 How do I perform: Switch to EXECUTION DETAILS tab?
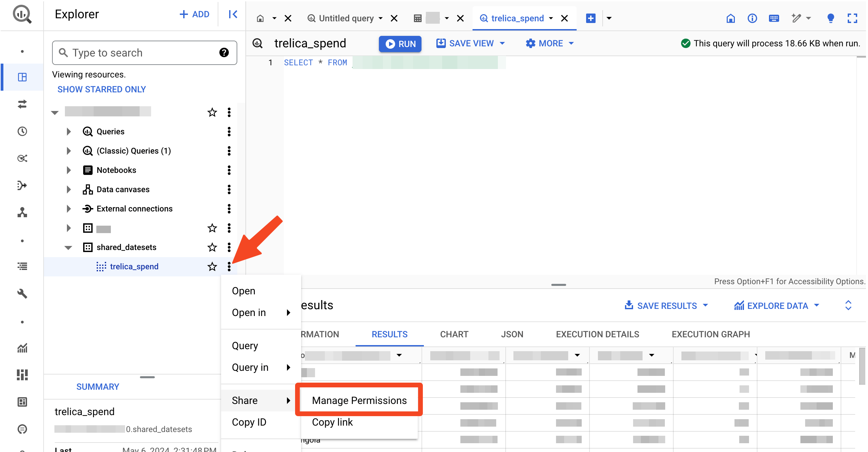point(598,334)
